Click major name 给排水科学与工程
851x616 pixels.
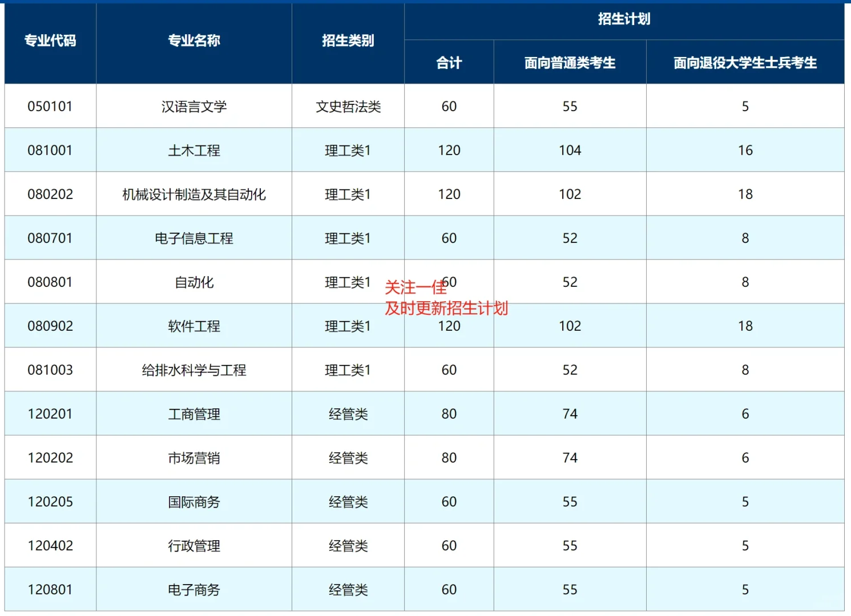point(194,370)
